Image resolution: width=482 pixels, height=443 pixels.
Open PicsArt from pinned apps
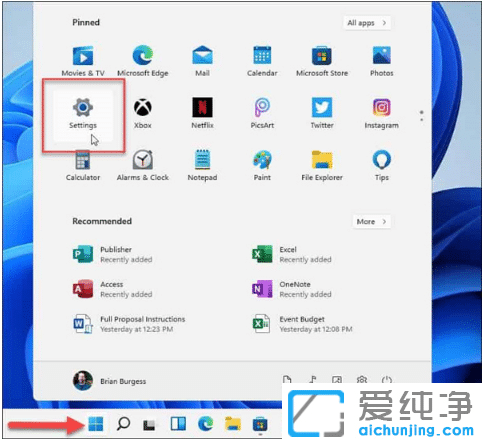pyautogui.click(x=262, y=113)
